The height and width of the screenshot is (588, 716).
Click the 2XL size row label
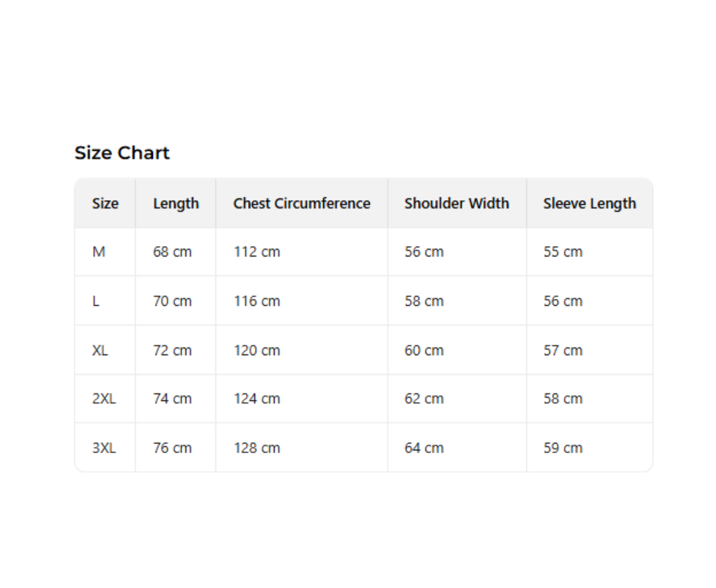[x=104, y=399]
